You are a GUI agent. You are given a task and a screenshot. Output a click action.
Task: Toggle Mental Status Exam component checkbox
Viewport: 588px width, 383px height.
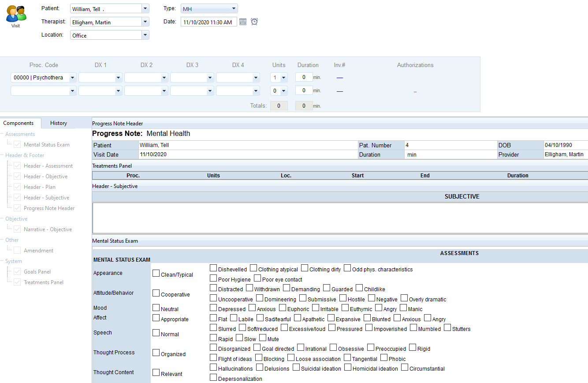click(x=18, y=145)
